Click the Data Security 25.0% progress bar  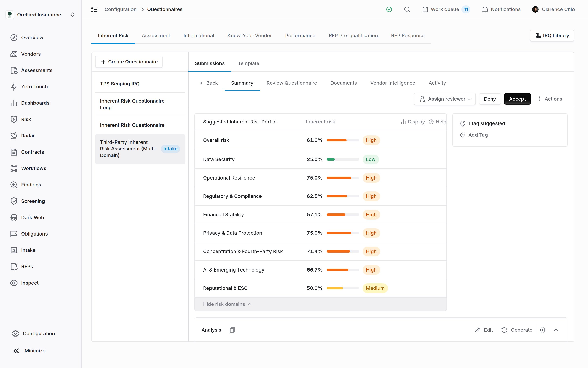click(x=343, y=159)
